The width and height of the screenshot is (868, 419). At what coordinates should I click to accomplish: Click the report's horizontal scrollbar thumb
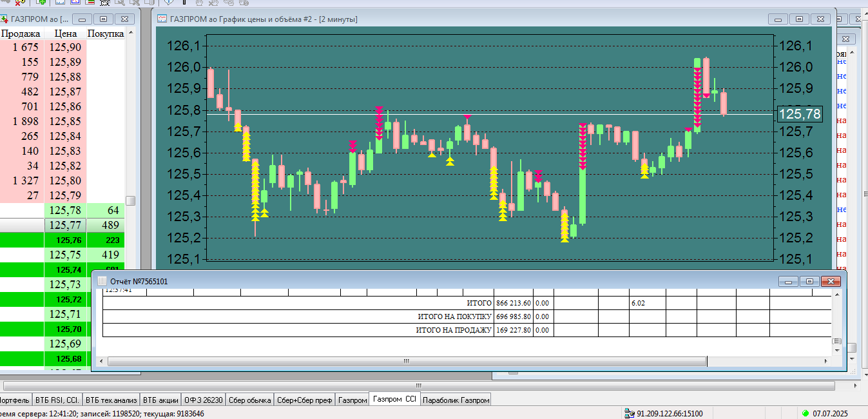pyautogui.click(x=407, y=361)
